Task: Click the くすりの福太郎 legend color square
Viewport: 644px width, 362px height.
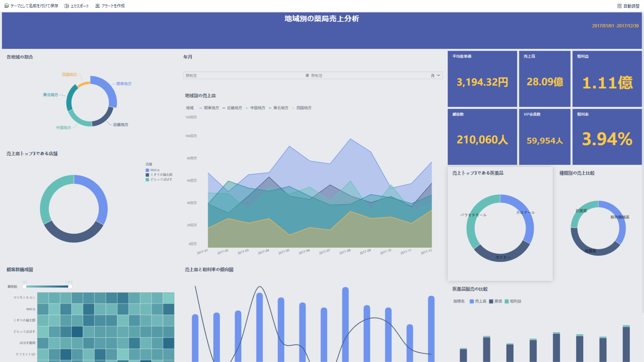Action: coord(147,175)
